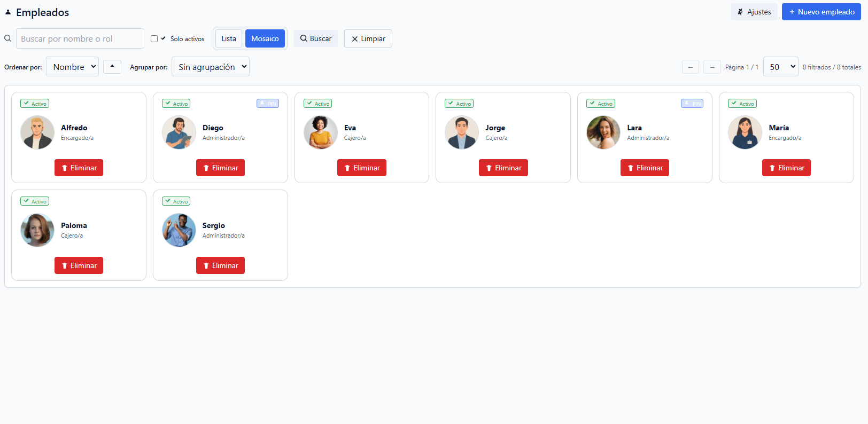Toggle the Solo activos checkbox
Screen dimensions: 868x424
154,38
